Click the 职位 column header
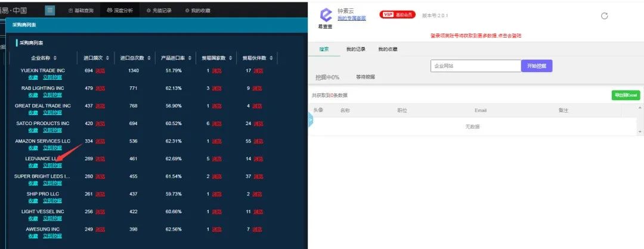The height and width of the screenshot is (249, 644). (x=402, y=110)
